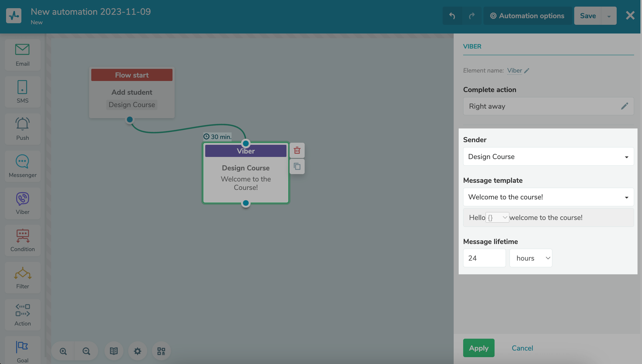Screen dimensions: 642x364
Task: Click the pencil icon next to Viber name
Action: pos(527,71)
